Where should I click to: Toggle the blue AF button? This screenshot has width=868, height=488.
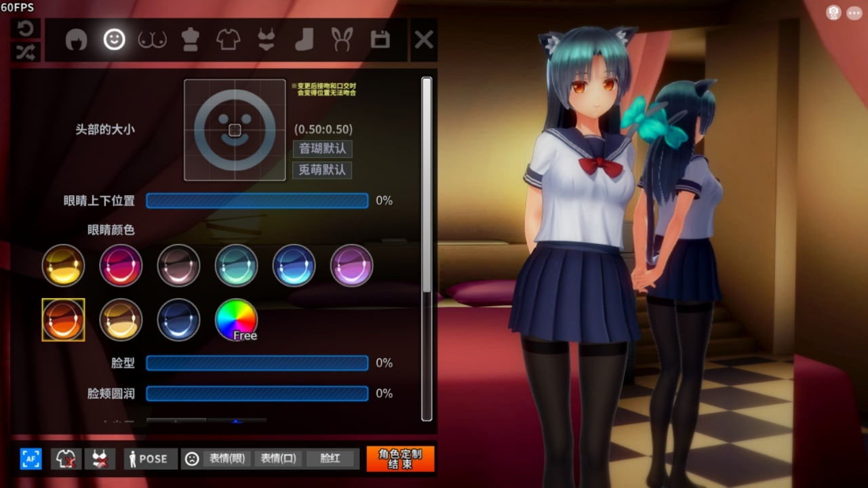30,459
